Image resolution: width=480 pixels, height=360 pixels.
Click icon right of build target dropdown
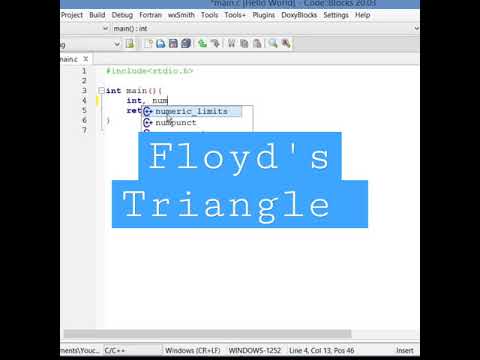(x=130, y=43)
